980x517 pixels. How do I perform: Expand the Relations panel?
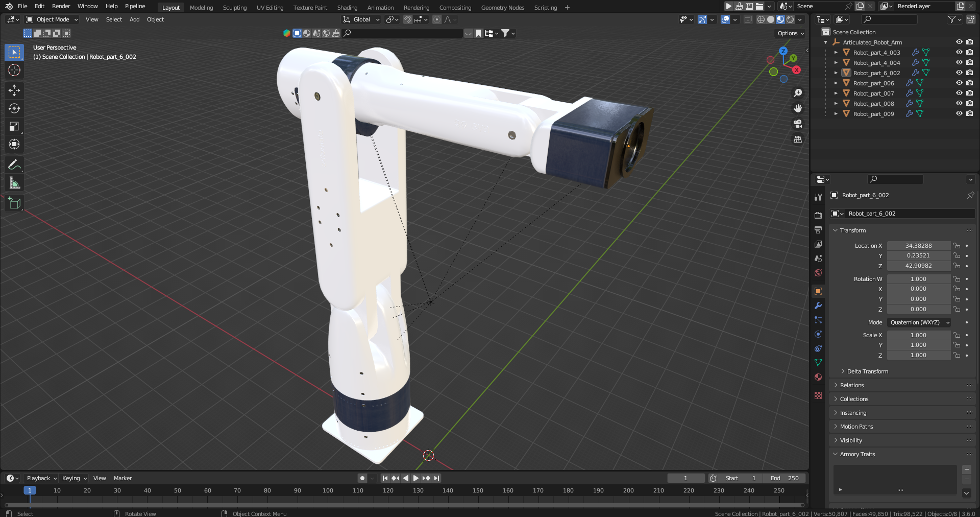[852, 385]
